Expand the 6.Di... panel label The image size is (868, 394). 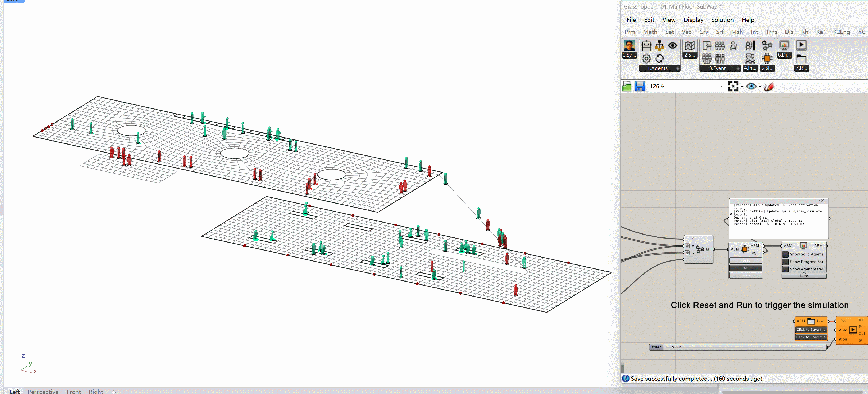coord(784,55)
